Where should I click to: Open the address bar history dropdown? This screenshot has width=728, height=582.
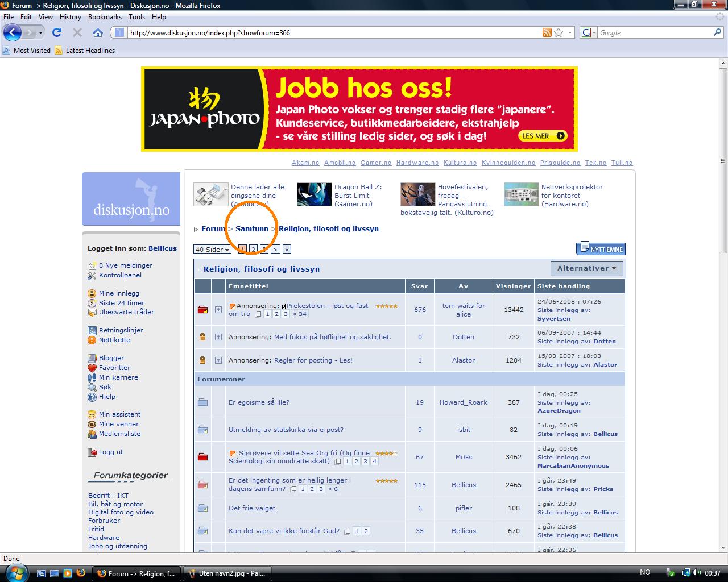[570, 32]
